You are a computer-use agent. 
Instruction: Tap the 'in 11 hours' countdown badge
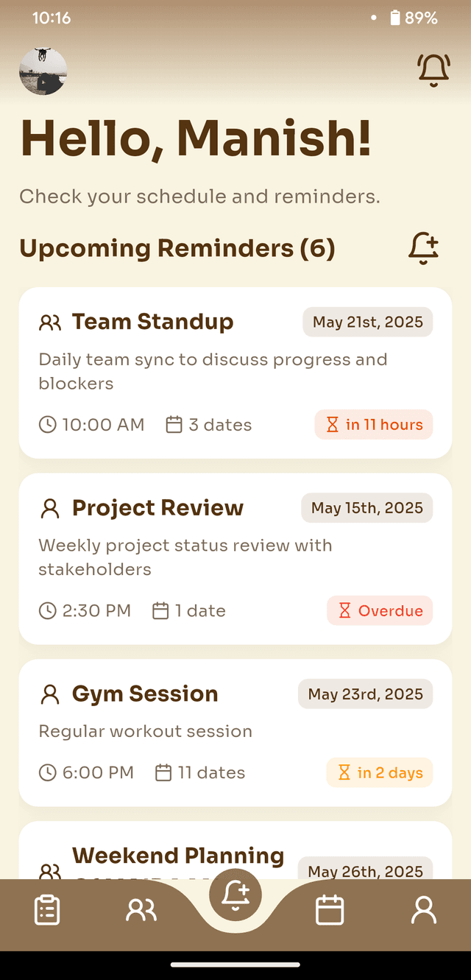(374, 425)
